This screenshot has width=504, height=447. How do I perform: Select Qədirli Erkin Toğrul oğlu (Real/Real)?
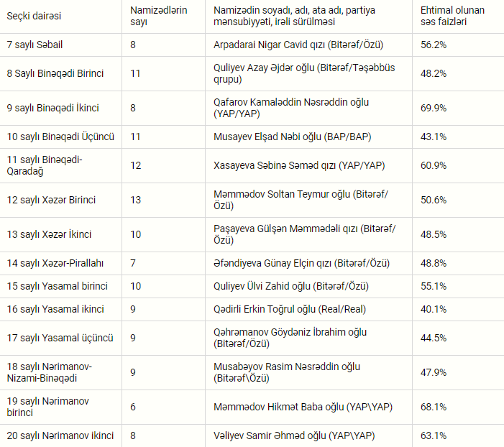pos(290,309)
